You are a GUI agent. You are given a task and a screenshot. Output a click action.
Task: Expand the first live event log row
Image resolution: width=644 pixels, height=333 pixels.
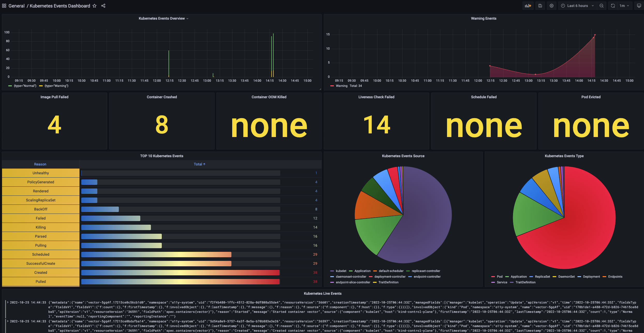tap(8, 302)
